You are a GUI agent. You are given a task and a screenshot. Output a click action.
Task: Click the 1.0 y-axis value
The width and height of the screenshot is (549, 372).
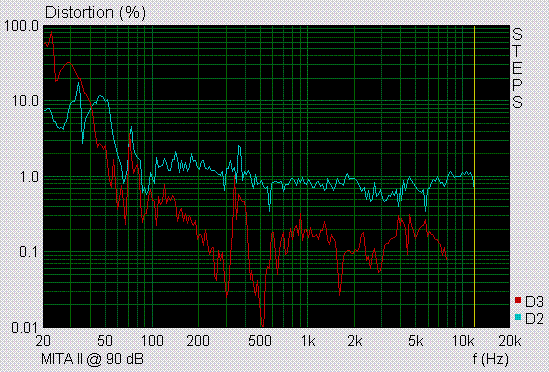click(29, 177)
